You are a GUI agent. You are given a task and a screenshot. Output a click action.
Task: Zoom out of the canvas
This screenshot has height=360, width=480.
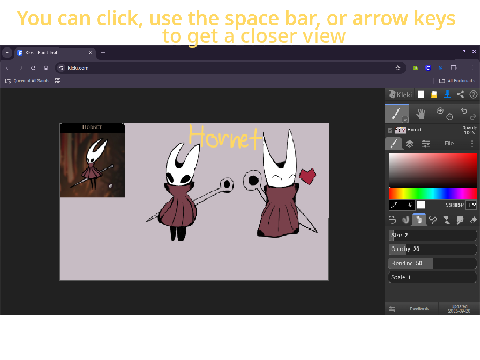450,117
